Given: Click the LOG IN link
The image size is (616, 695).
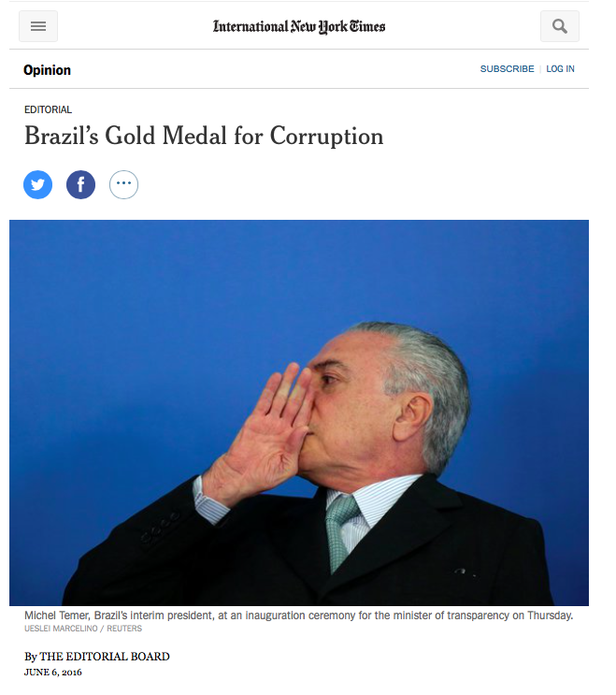Looking at the screenshot, I should click(560, 68).
